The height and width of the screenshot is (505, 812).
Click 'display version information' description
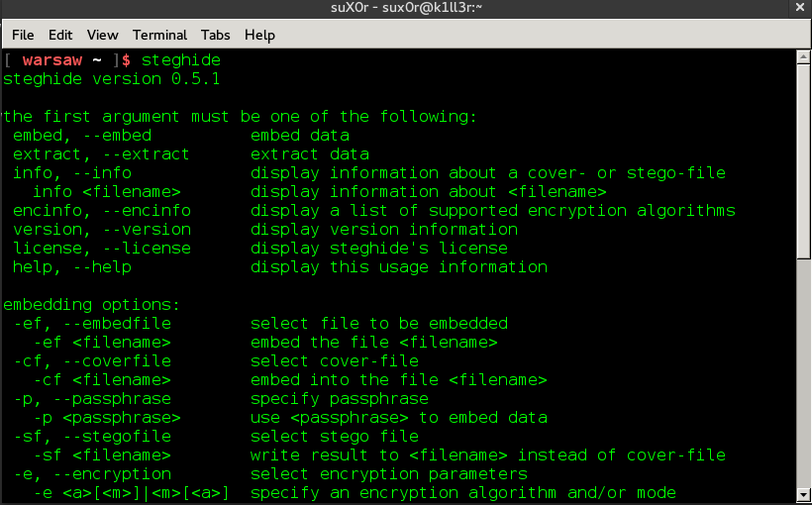pyautogui.click(x=384, y=229)
